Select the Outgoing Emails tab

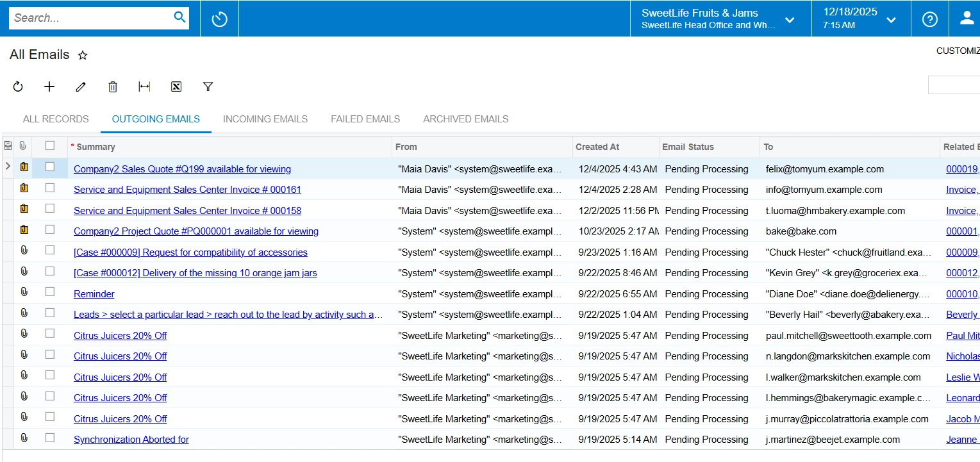tap(156, 119)
